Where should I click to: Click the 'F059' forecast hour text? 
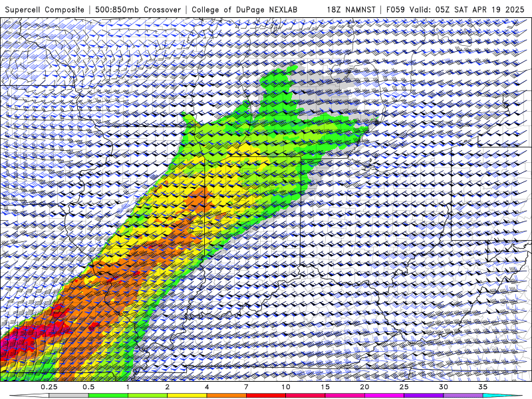396,9
